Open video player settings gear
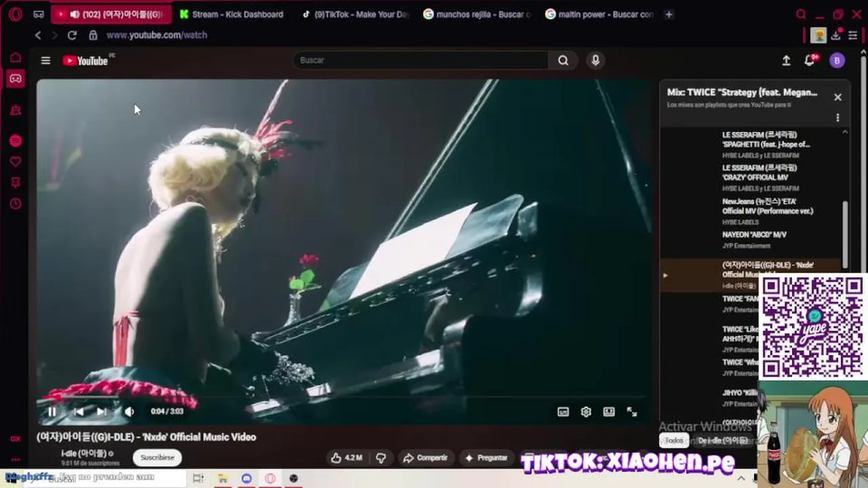The height and width of the screenshot is (488, 868). (x=586, y=411)
